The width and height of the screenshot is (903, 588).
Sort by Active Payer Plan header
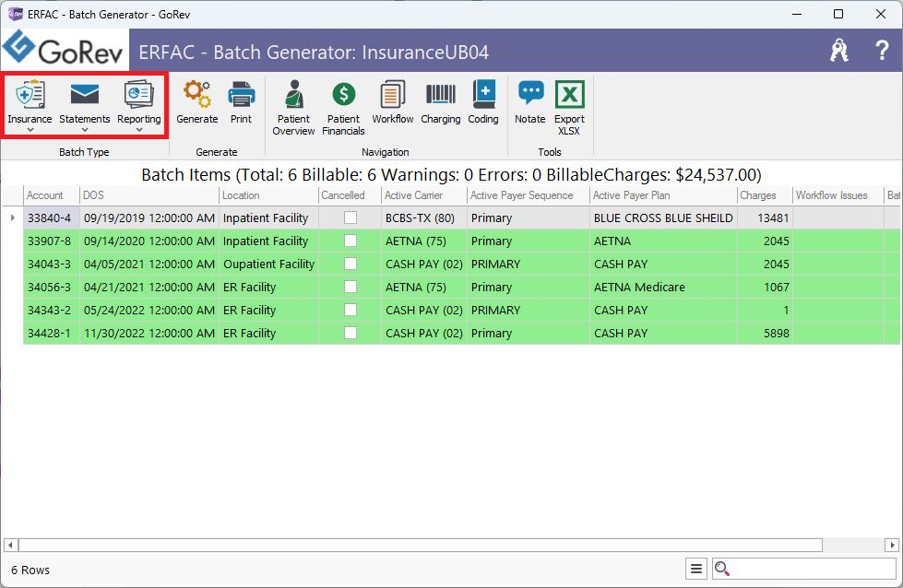(x=663, y=195)
